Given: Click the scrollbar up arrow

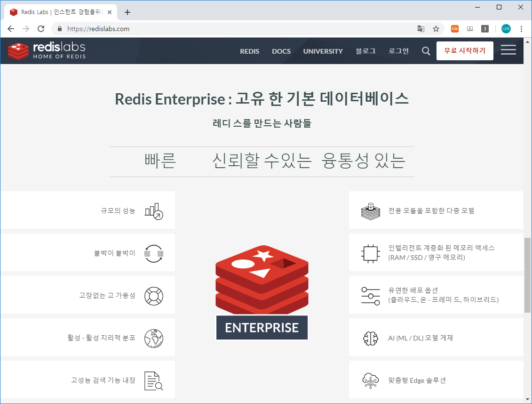Looking at the screenshot, I should point(527,42).
